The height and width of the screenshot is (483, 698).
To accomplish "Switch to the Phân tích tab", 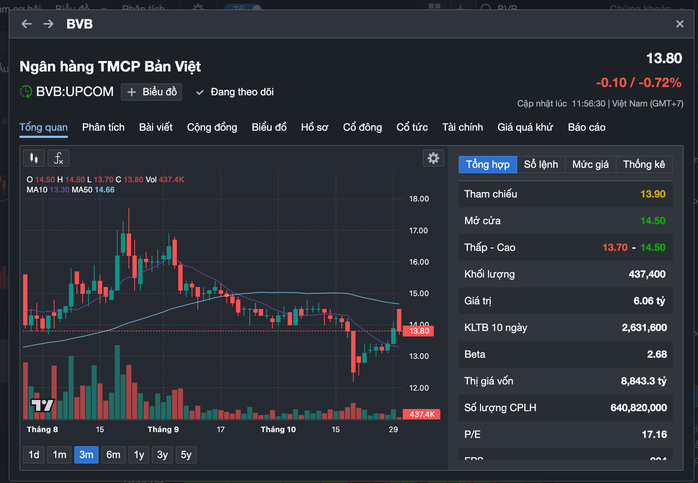I will pyautogui.click(x=103, y=127).
